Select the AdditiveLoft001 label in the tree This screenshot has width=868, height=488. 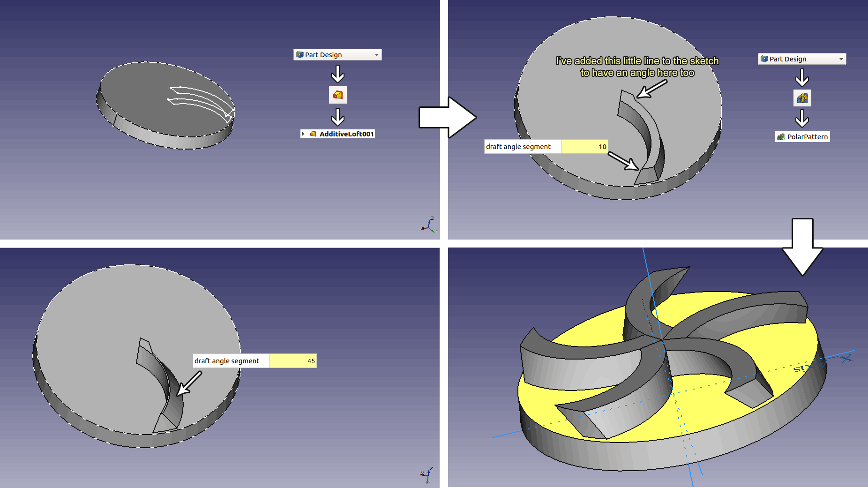(346, 134)
